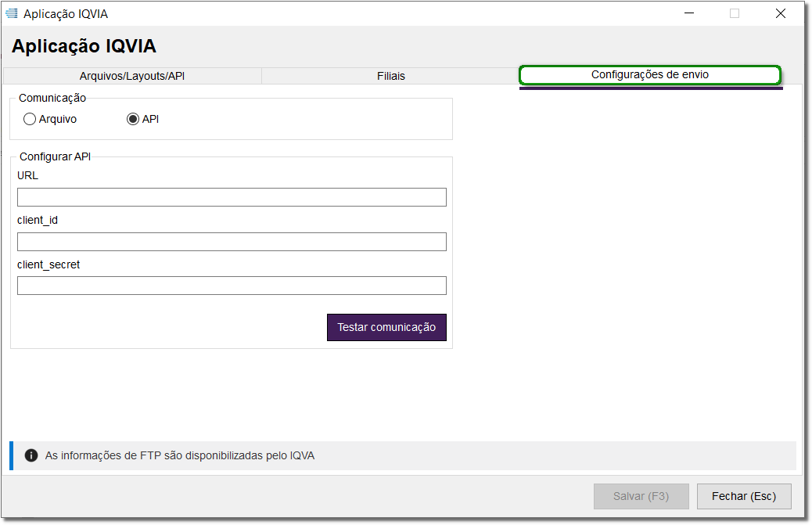Open the Configurações de envio tab
This screenshot has height=525, width=812.
pos(650,75)
